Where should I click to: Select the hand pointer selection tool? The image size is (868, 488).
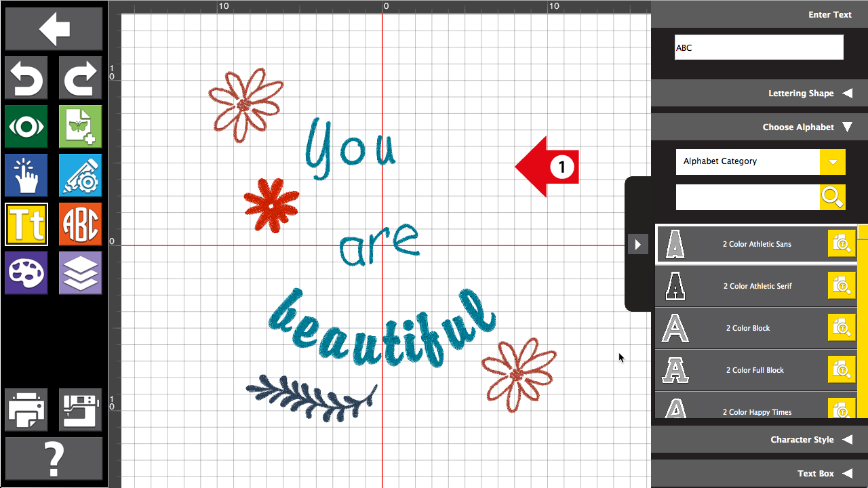[26, 176]
